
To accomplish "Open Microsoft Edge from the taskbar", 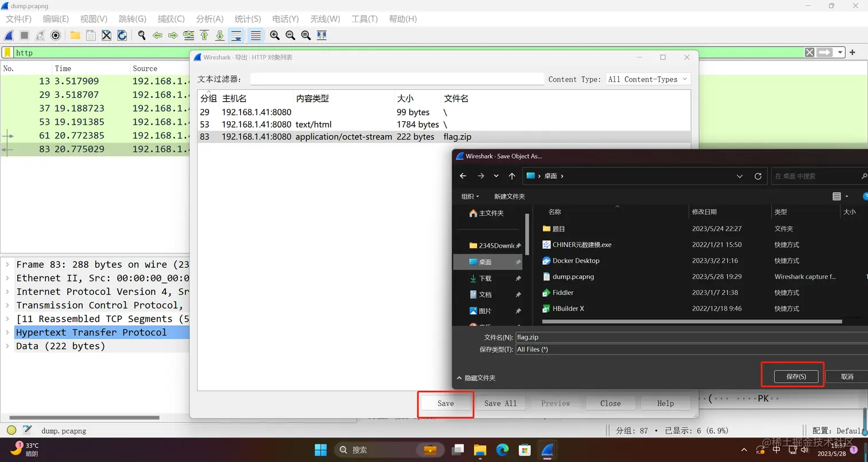I will click(x=502, y=449).
